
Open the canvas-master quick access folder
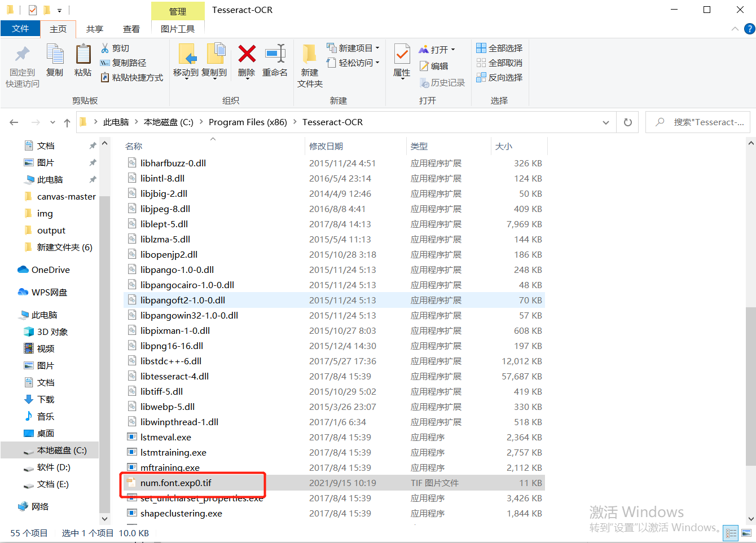[x=60, y=196]
